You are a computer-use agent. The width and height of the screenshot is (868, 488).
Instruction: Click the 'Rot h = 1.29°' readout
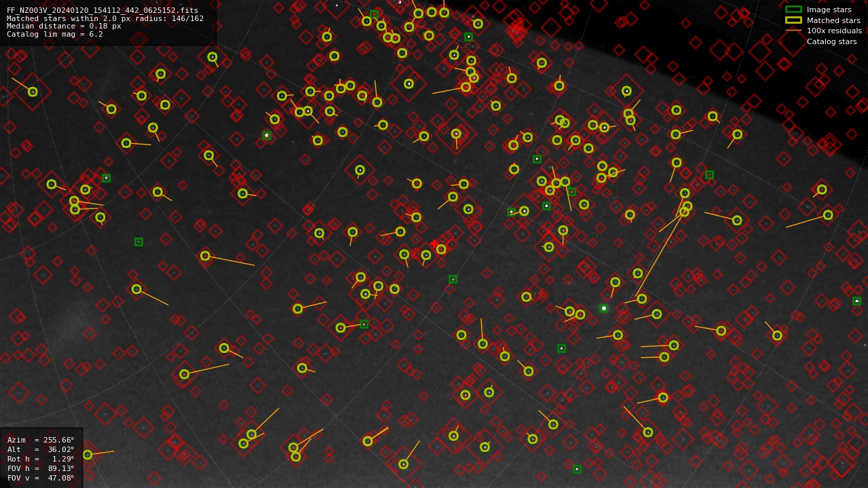pos(41,459)
